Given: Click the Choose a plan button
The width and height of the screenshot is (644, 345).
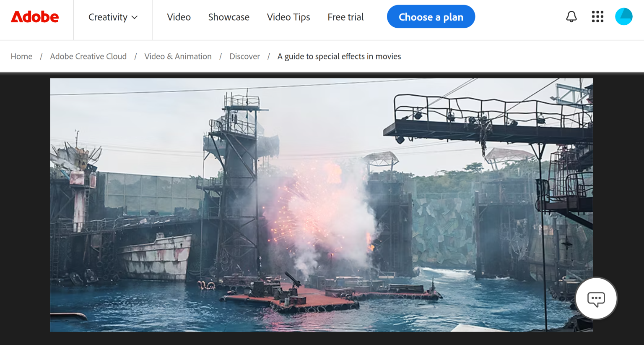Looking at the screenshot, I should pos(431,16).
